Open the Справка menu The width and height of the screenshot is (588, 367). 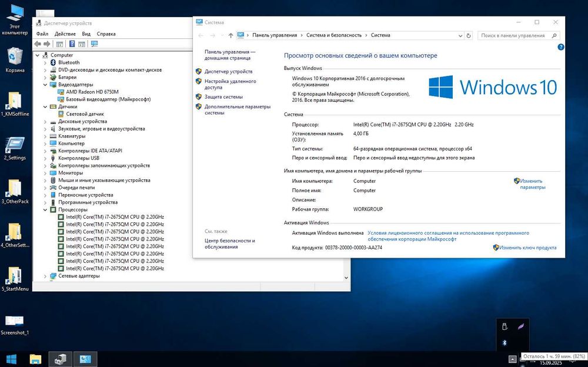[x=106, y=34]
